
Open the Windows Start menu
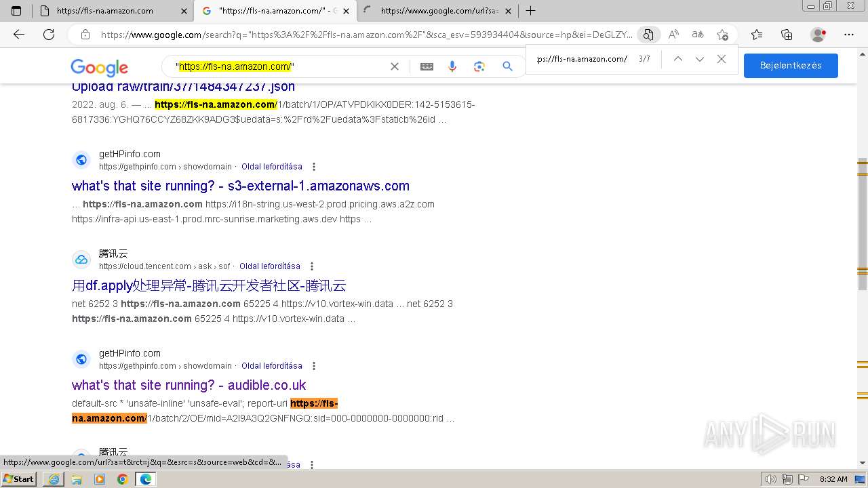19,479
